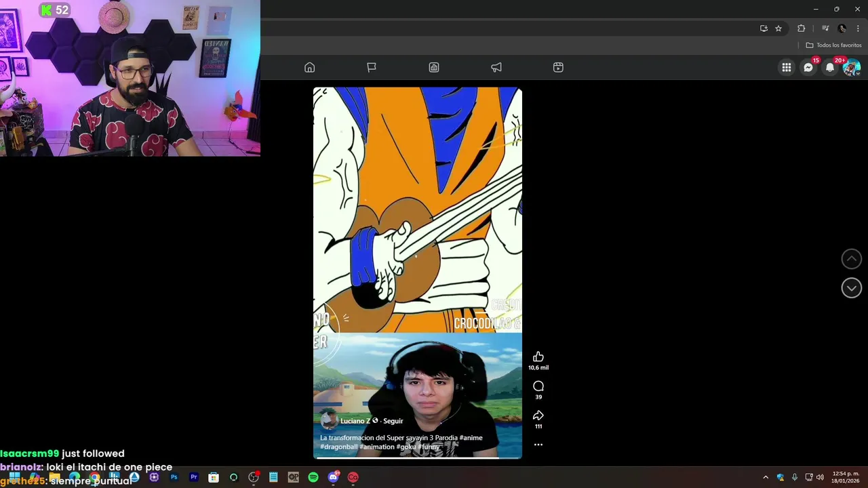The height and width of the screenshot is (488, 868).
Task: Open the Reels video icon tab
Action: click(x=558, y=67)
